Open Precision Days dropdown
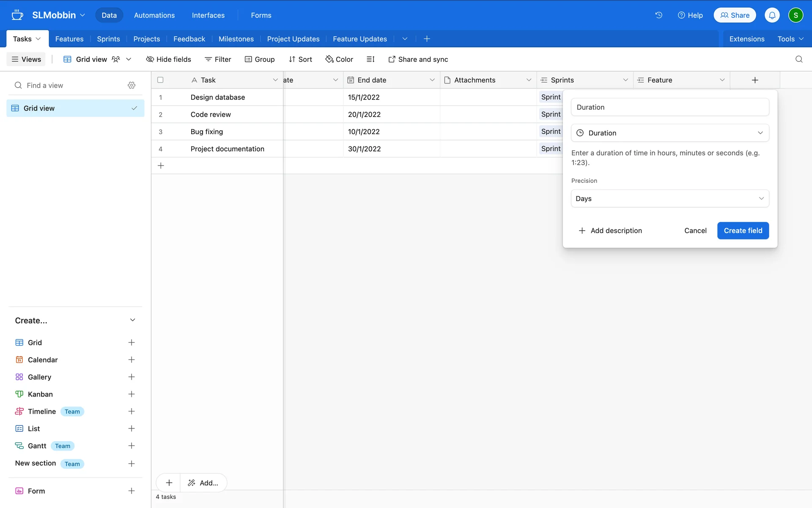Image resolution: width=812 pixels, height=508 pixels. (x=669, y=199)
